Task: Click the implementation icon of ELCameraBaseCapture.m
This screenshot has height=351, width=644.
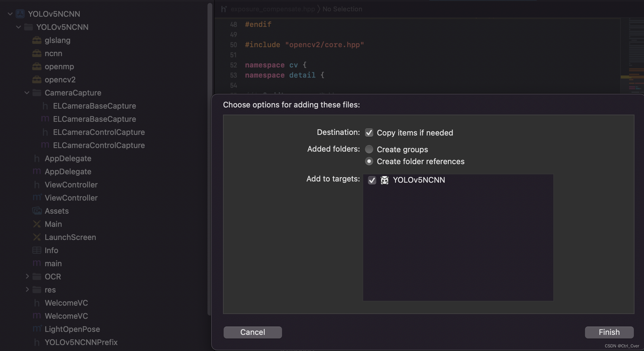Action: pyautogui.click(x=45, y=119)
